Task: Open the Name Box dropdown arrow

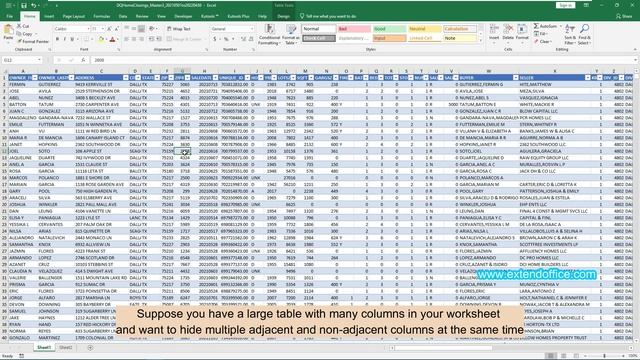Action: point(39,60)
